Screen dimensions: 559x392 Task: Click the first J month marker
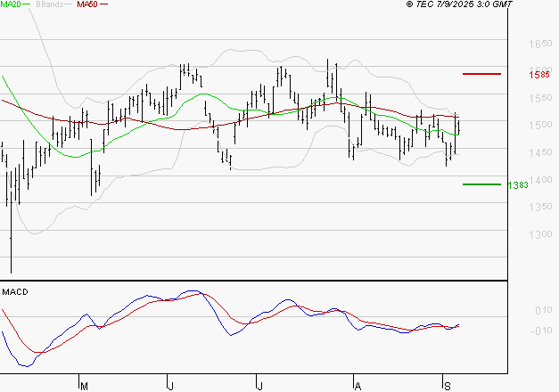(x=171, y=387)
